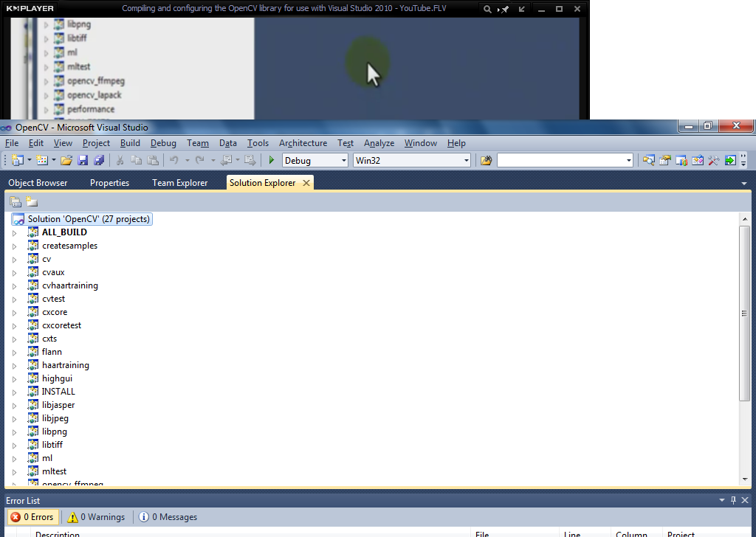Click the Navigate Forward icon
This screenshot has width=756, height=537.
pos(250,160)
